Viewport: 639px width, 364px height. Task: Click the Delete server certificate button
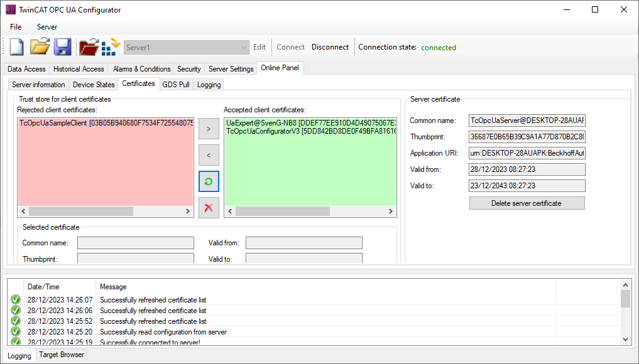[527, 203]
